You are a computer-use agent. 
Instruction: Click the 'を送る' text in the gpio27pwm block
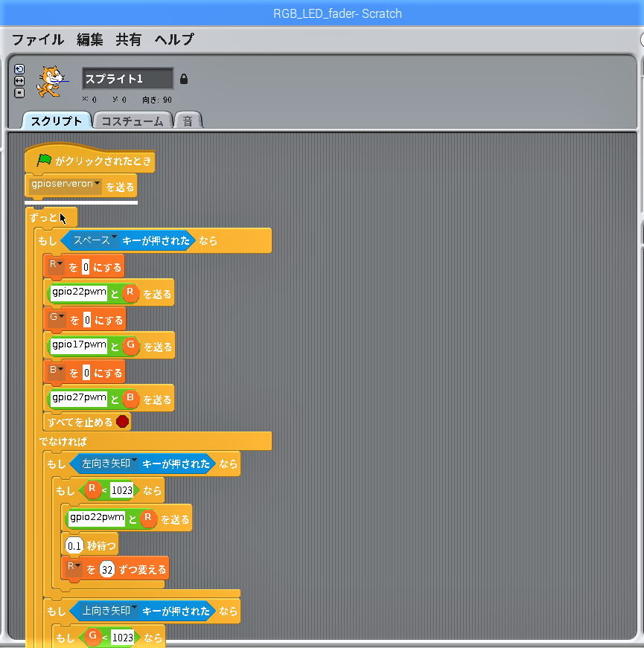pyautogui.click(x=157, y=400)
